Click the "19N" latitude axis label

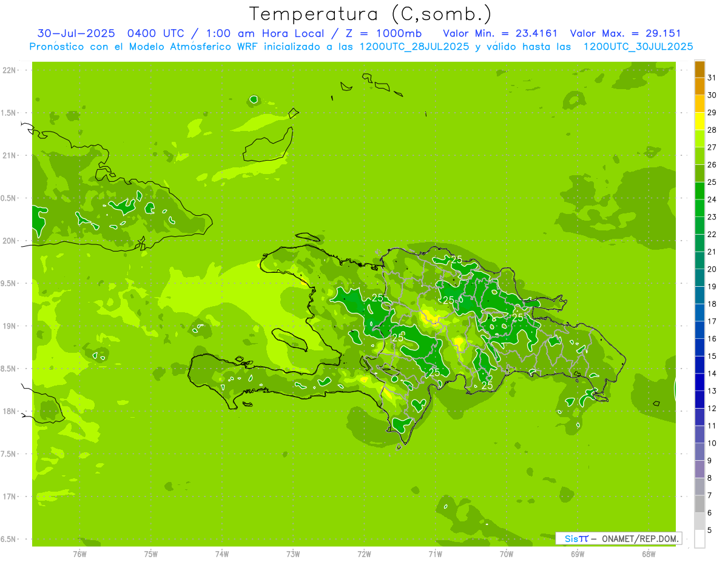click(x=9, y=326)
